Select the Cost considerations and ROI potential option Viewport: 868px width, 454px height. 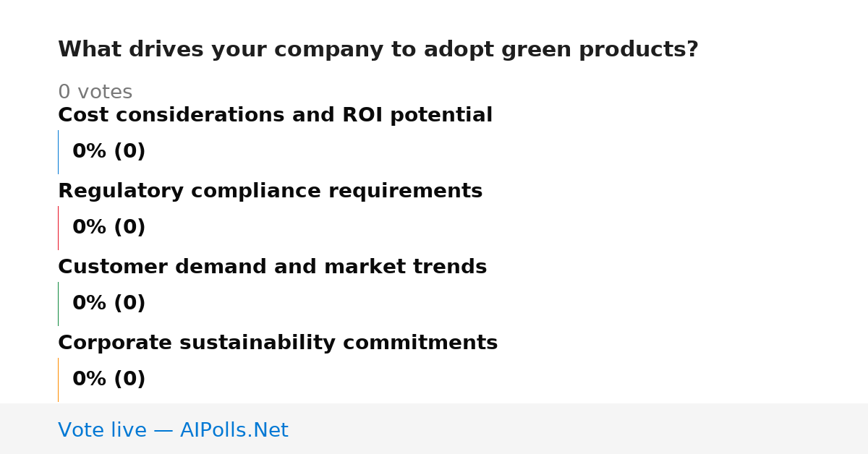pos(275,116)
